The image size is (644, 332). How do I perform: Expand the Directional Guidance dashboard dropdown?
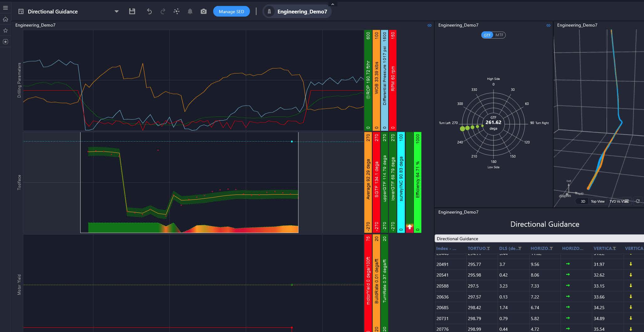point(117,12)
